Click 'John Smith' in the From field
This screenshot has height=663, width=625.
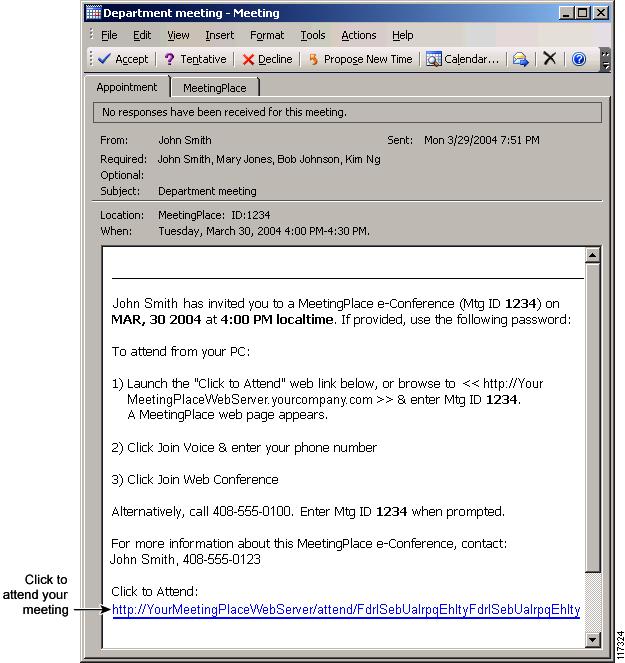[x=185, y=140]
